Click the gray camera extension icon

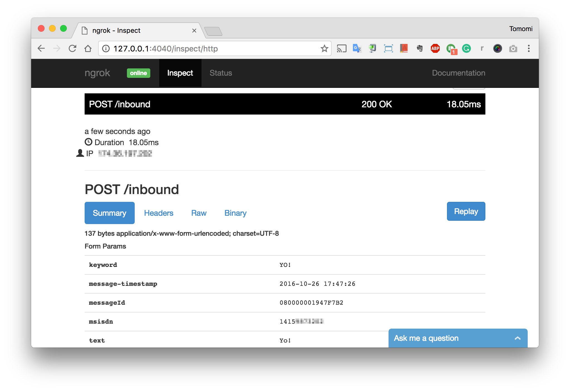click(x=513, y=49)
